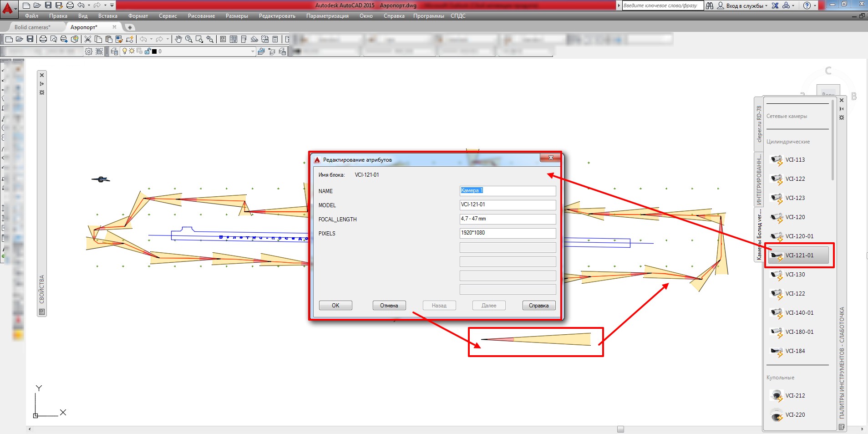
Task: Open the AutoCAD application menu button
Action: coord(8,7)
